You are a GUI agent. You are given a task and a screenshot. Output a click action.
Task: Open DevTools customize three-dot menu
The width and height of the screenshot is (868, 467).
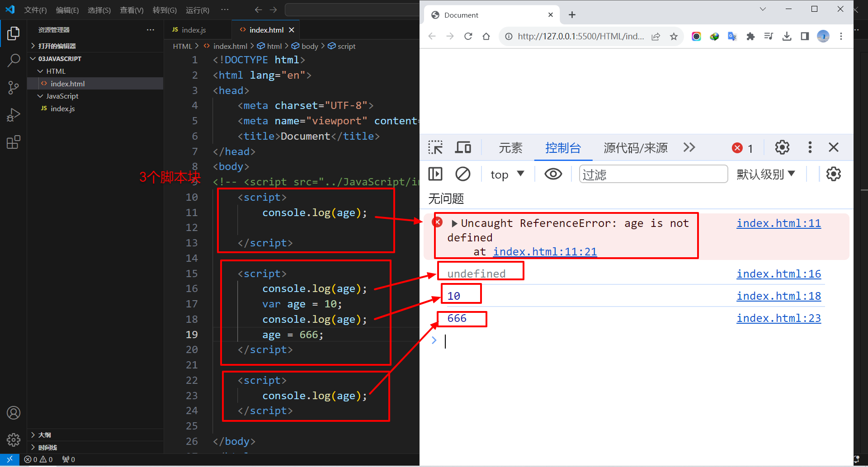pos(810,147)
